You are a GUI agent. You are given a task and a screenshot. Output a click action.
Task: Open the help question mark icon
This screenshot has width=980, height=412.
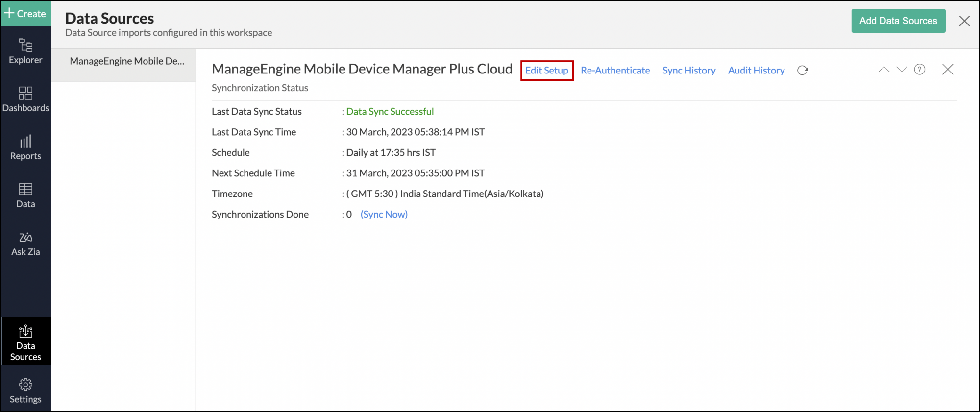pos(920,70)
